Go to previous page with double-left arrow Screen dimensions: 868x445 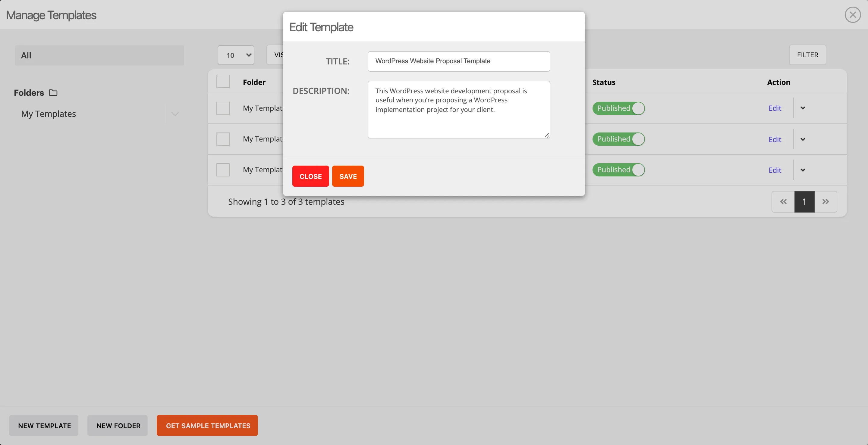point(783,201)
